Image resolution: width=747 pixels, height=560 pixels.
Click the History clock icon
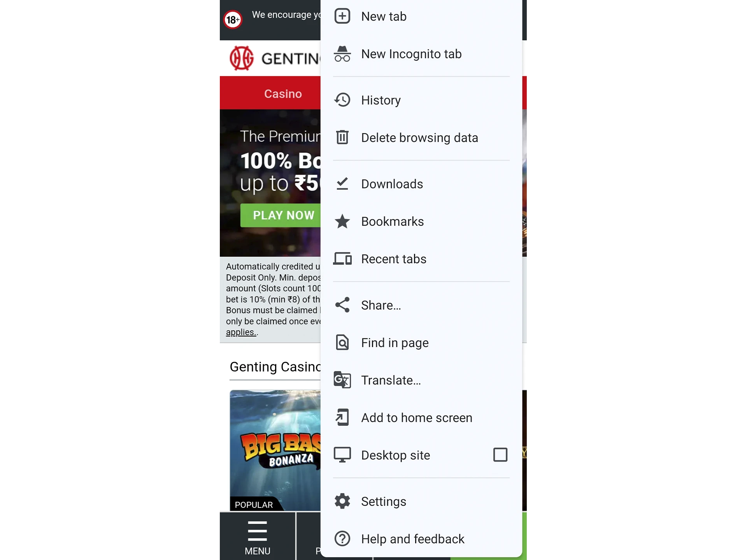tap(342, 100)
